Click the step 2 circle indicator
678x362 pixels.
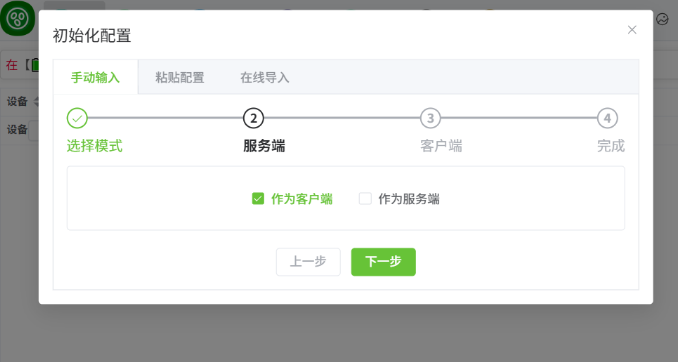click(x=253, y=118)
